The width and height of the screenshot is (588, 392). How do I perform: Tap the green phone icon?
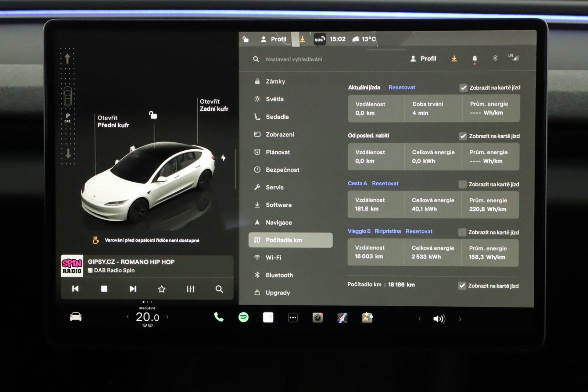219,317
